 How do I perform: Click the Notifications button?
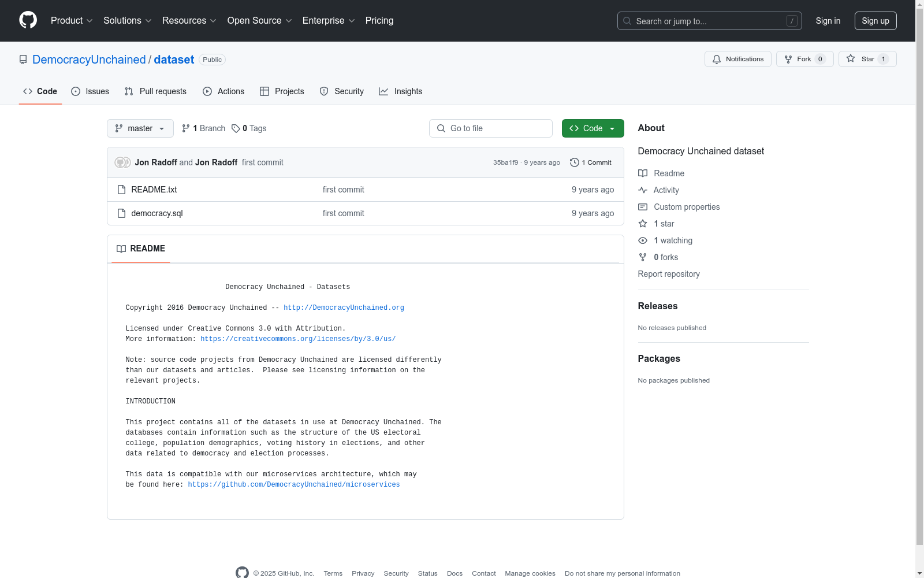coord(738,59)
